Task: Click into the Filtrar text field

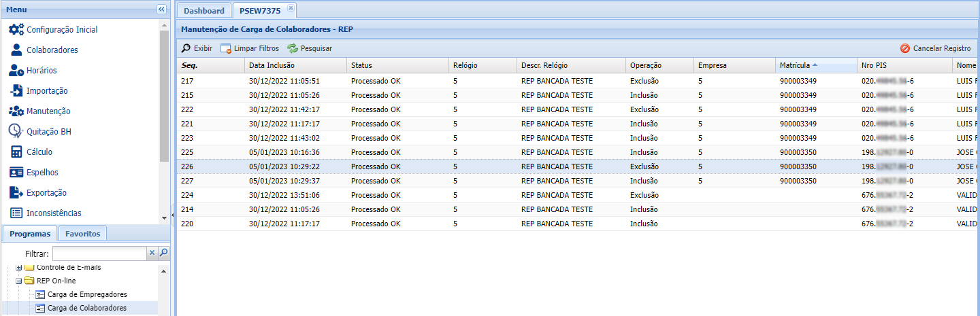Action: click(x=99, y=253)
